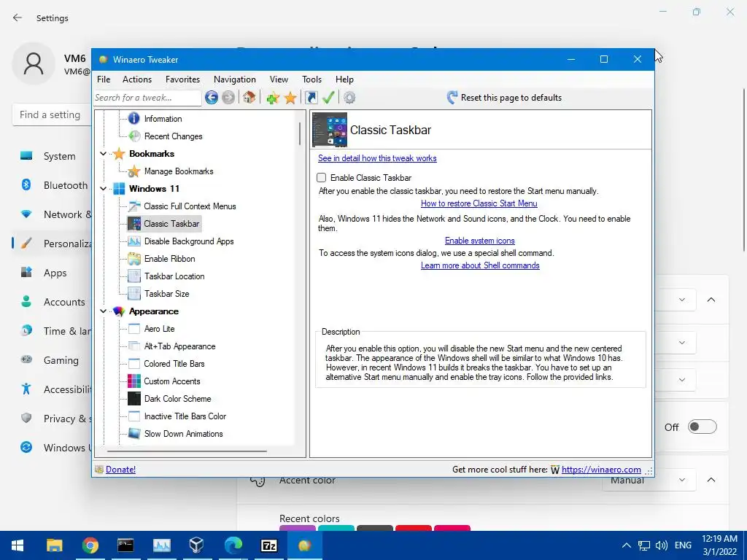
Task: Go back with Settings window arrow
Action: 18,17
